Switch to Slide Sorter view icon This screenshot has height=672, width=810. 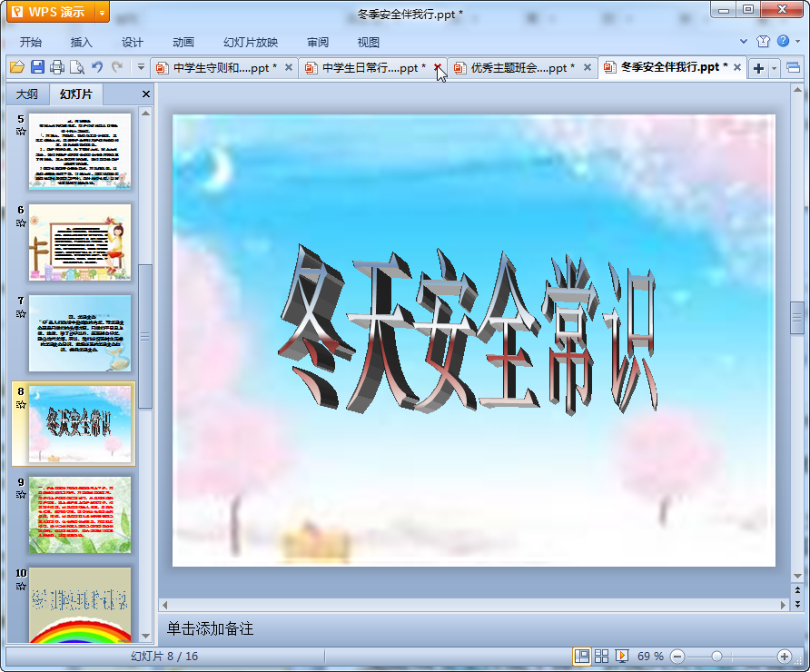(x=602, y=657)
